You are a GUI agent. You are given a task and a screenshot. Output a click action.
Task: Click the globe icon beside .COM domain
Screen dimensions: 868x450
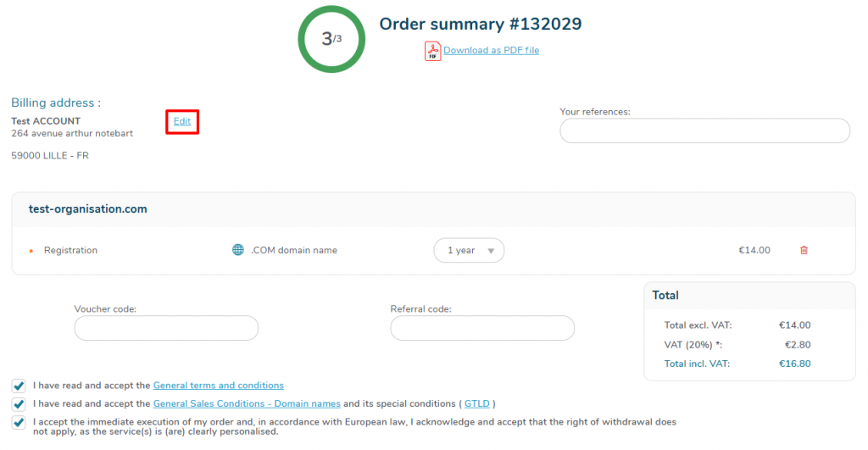pos(238,250)
